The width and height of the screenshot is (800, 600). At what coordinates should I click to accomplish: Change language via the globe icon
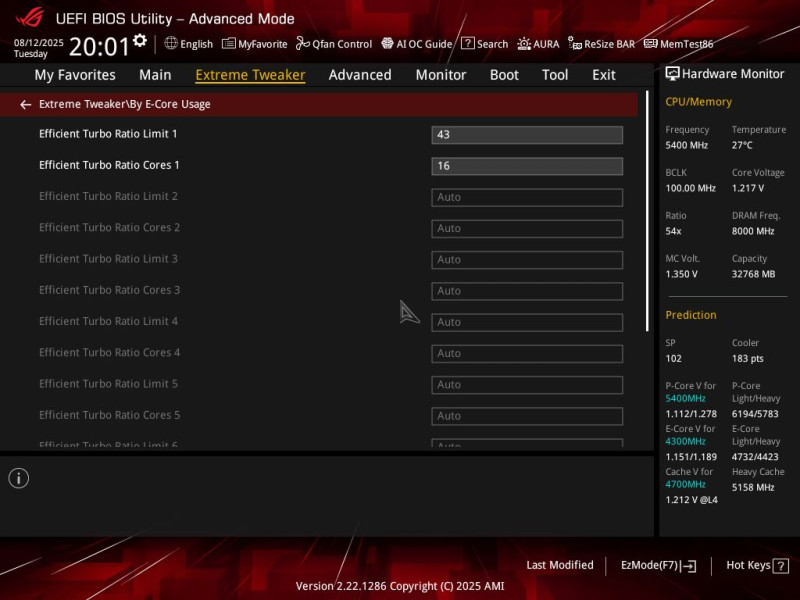171,43
